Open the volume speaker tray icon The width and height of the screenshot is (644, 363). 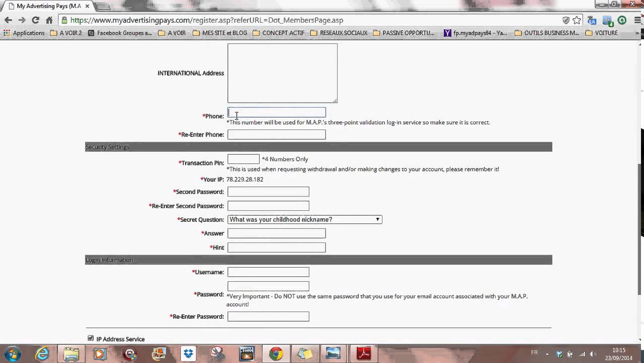tap(592, 354)
